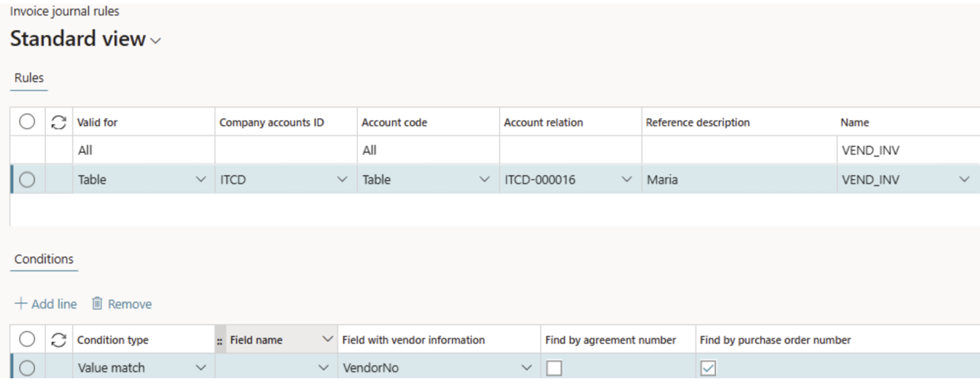
Task: Open the Standard view dropdown
Action: [x=155, y=41]
